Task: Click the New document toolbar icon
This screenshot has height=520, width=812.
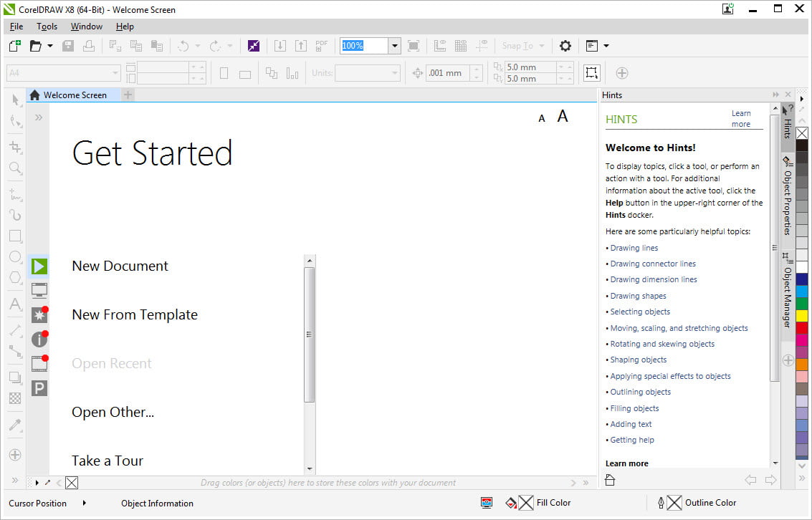Action: [15, 46]
